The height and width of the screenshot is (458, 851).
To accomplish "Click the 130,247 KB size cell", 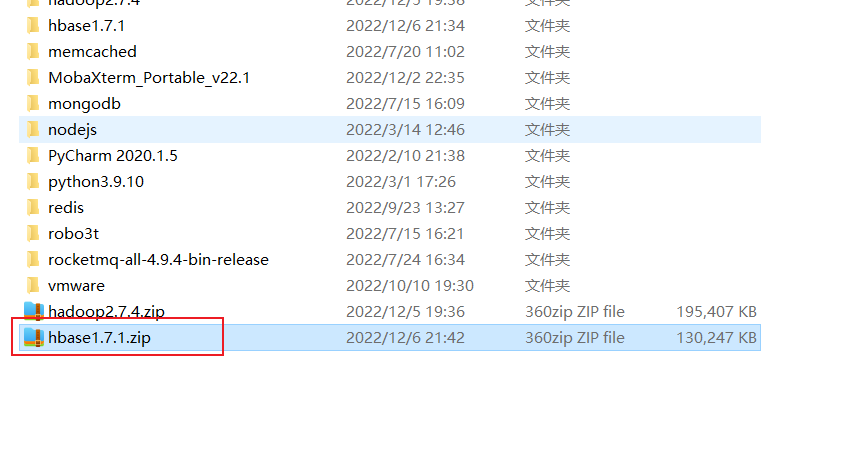I will (716, 338).
